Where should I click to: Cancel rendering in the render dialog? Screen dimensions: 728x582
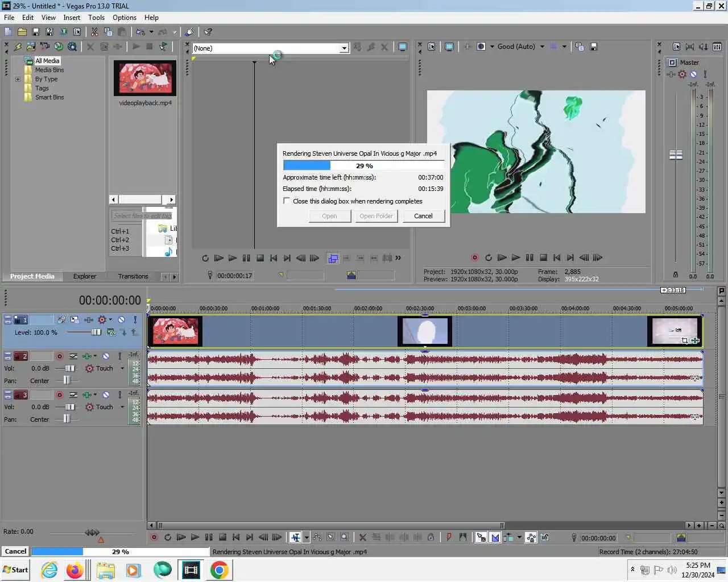click(x=423, y=216)
